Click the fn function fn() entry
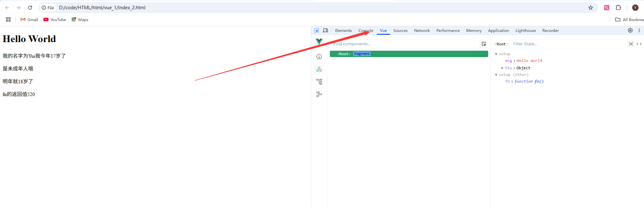 [x=524, y=82]
